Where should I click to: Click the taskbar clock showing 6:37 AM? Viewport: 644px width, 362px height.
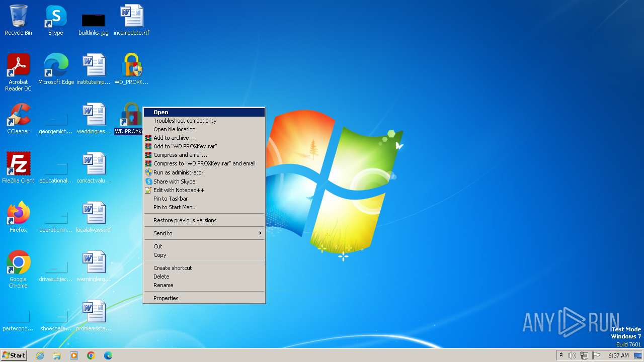[x=618, y=355]
